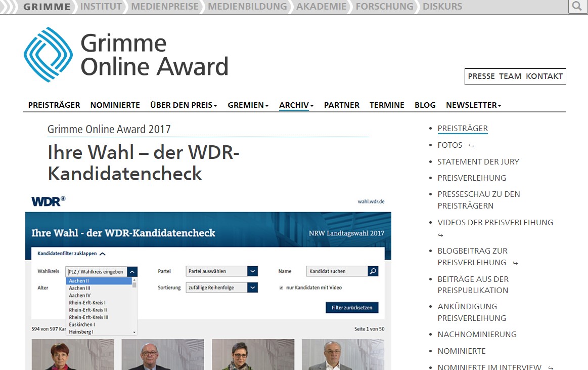Click the WDR logo in the screenshot

coord(49,201)
